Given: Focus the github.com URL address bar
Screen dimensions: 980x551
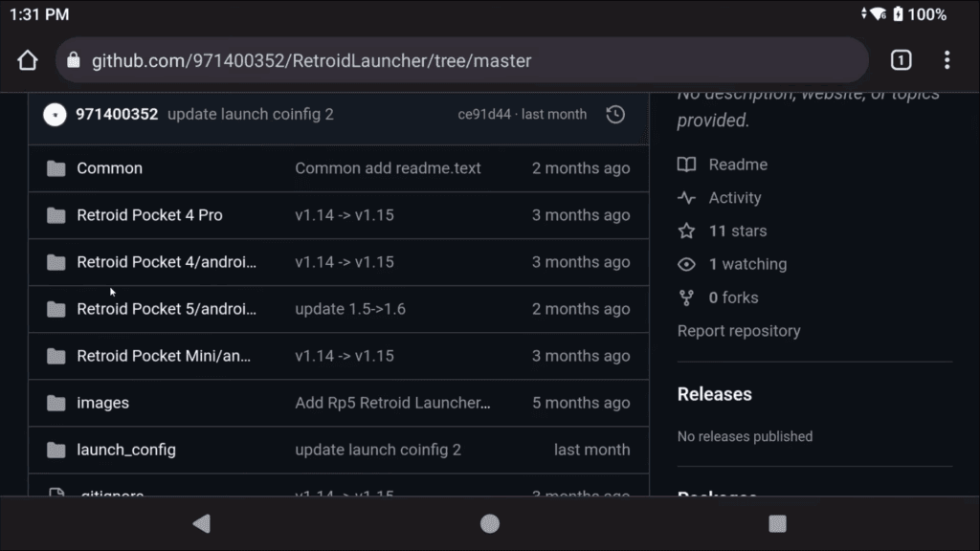Looking at the screenshot, I should pos(462,60).
